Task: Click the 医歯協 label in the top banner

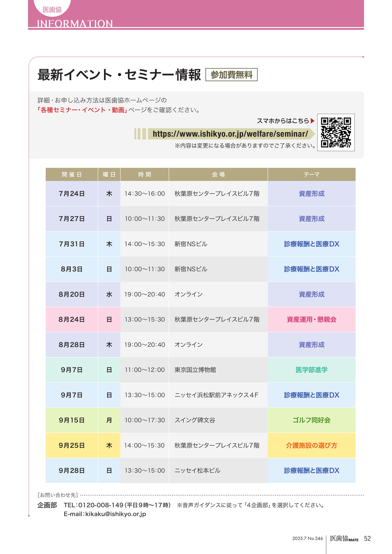Action: [x=52, y=10]
